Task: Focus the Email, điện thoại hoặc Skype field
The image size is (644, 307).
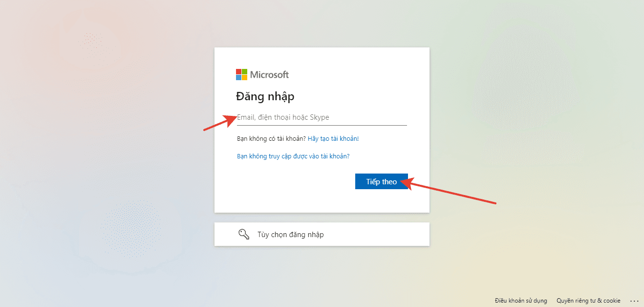Action: point(322,117)
